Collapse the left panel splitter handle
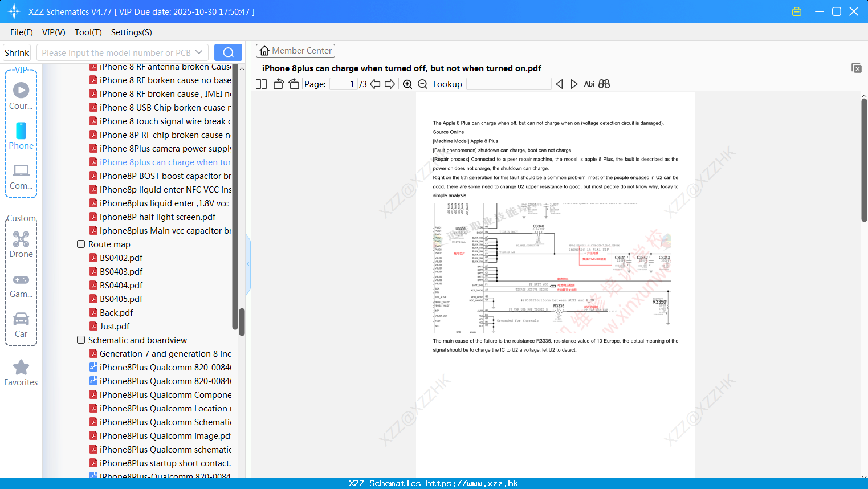The width and height of the screenshot is (868, 489). pyautogui.click(x=248, y=264)
